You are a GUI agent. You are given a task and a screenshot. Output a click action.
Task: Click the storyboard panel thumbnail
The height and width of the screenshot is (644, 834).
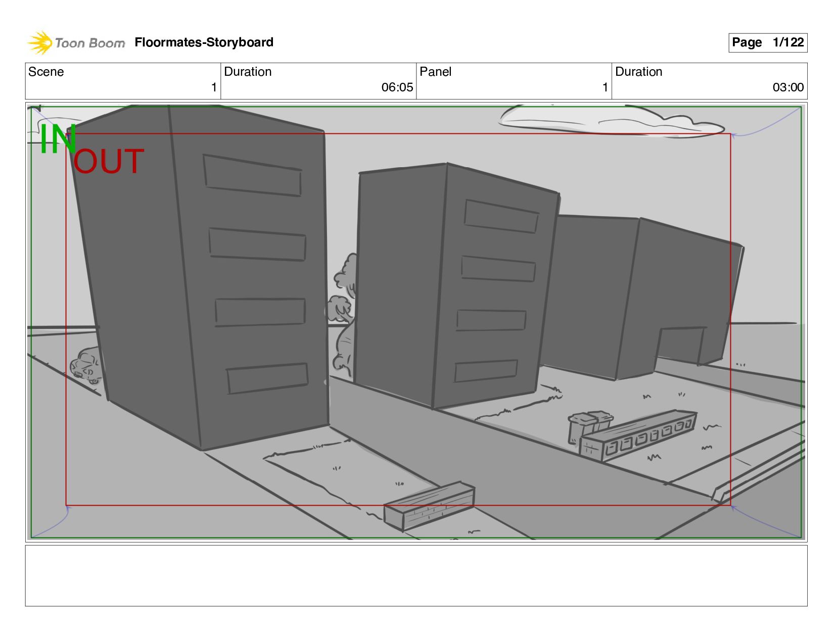pyautogui.click(x=416, y=322)
